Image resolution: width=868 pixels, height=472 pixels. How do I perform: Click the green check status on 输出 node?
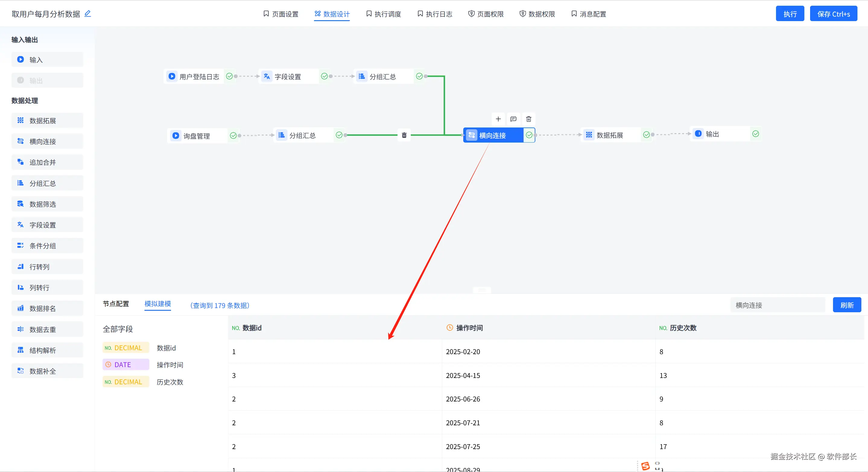(756, 134)
